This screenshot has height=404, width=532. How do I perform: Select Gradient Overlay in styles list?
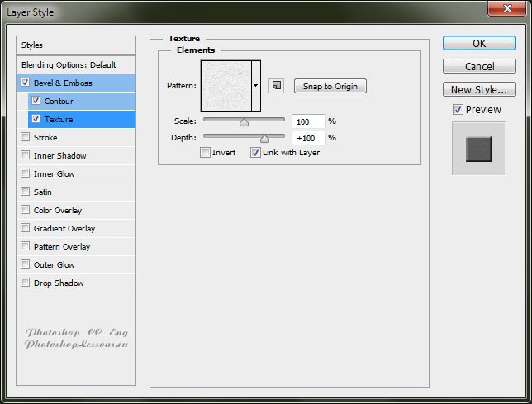[x=64, y=228]
